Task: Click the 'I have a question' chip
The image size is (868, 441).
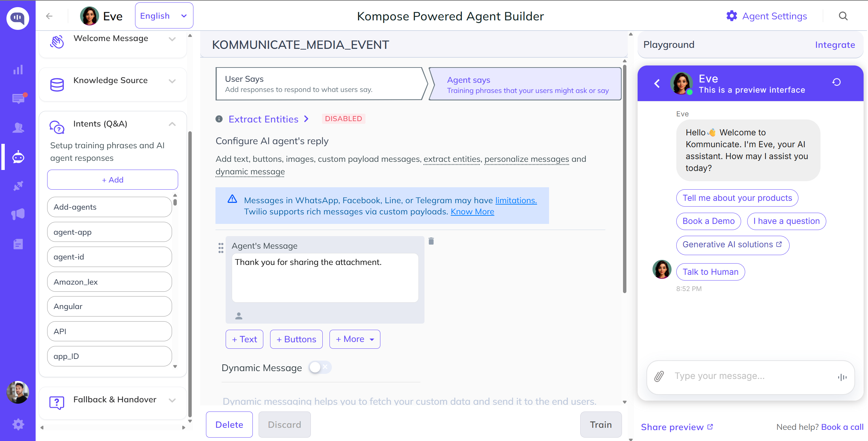Action: point(787,221)
